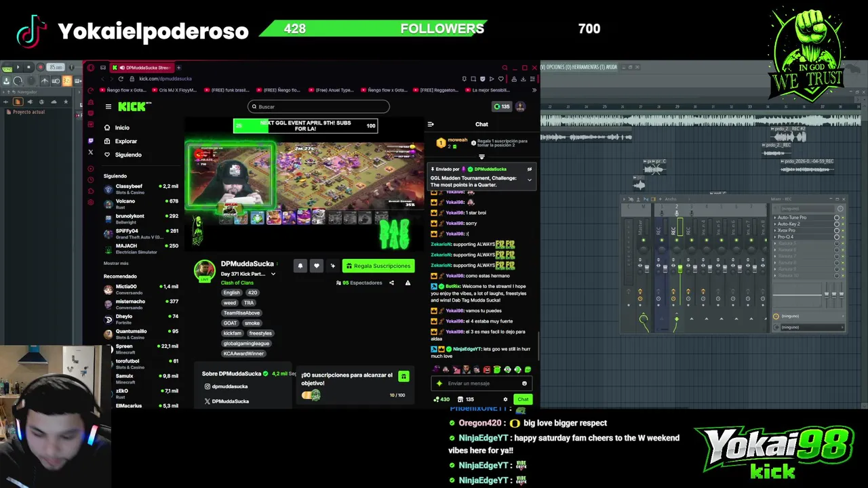
Task: Report the stream via the warning triangle icon
Action: click(408, 283)
